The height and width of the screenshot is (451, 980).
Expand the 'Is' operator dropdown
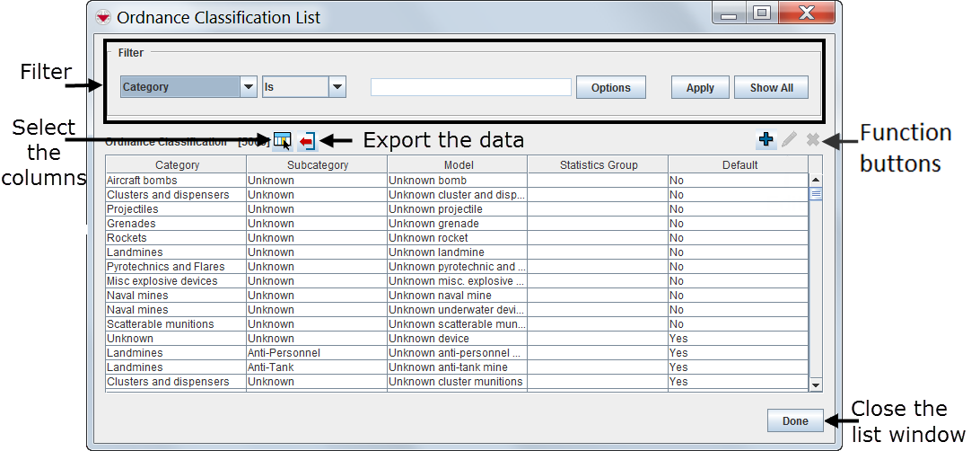click(337, 87)
